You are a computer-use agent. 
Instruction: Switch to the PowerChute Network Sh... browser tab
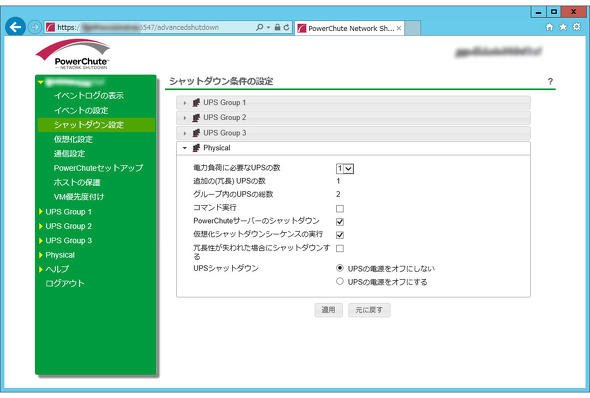[350, 28]
